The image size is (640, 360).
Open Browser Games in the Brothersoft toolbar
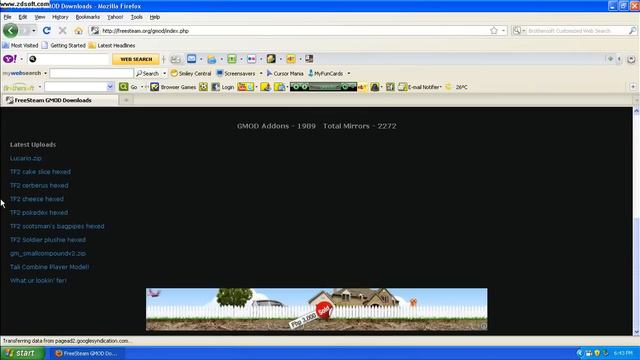[173, 87]
